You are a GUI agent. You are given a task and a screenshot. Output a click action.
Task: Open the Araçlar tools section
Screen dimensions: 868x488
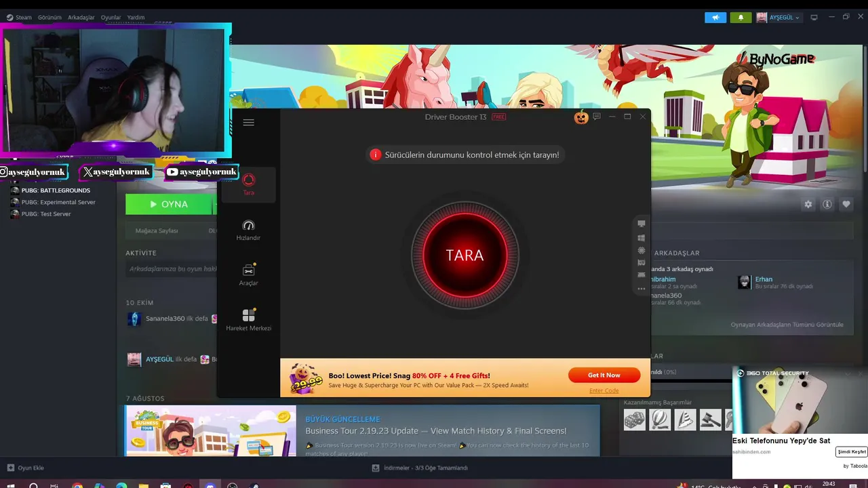click(248, 275)
